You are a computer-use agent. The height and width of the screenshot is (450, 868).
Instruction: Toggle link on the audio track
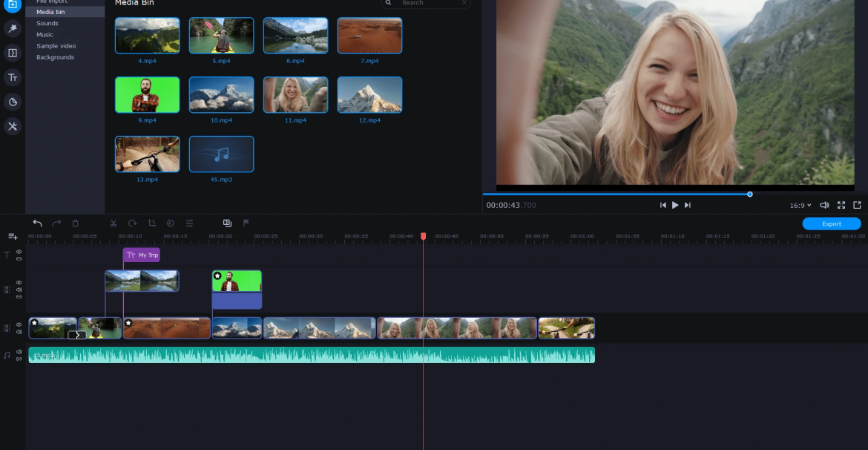tap(19, 359)
